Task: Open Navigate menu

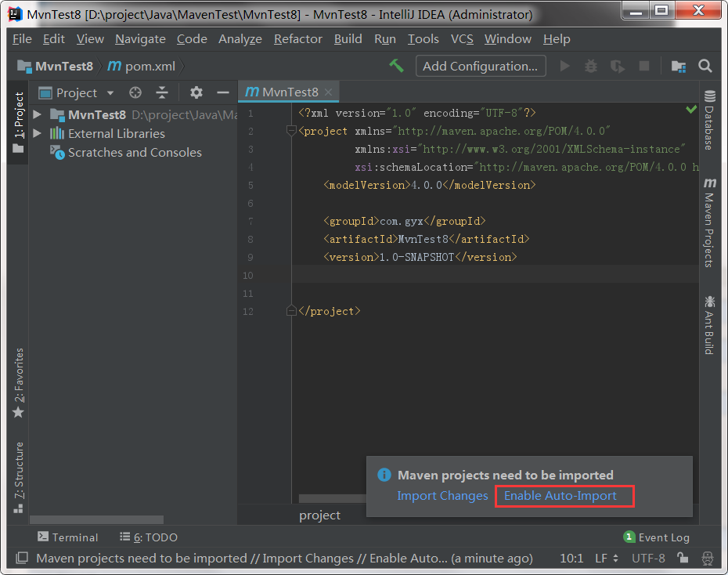Action: [x=140, y=39]
